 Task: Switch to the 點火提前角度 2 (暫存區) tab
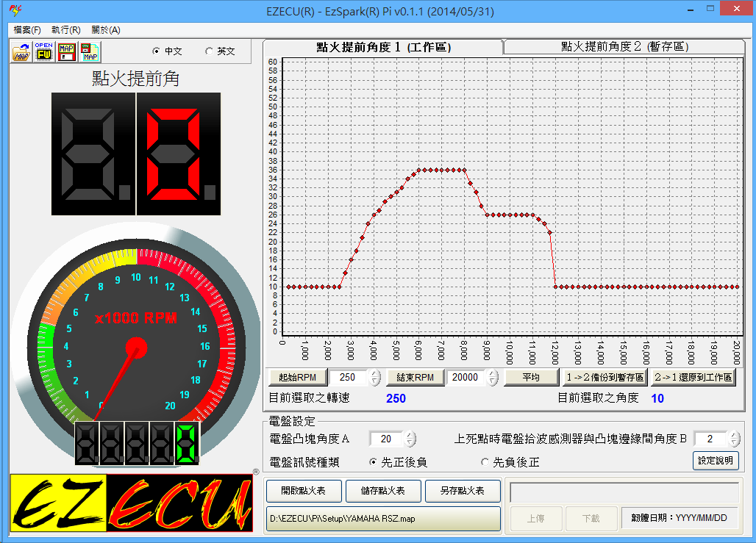tap(624, 46)
